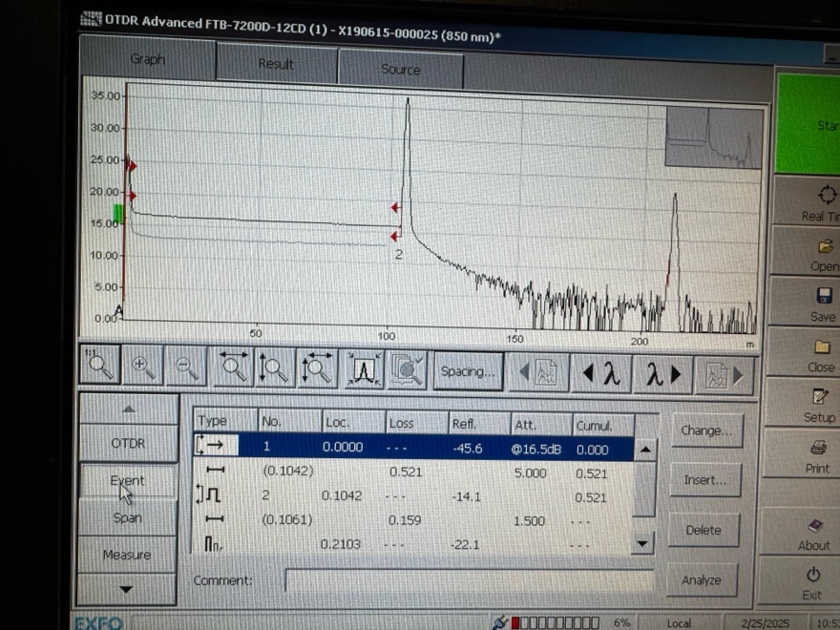Open the Span side tab

128,517
